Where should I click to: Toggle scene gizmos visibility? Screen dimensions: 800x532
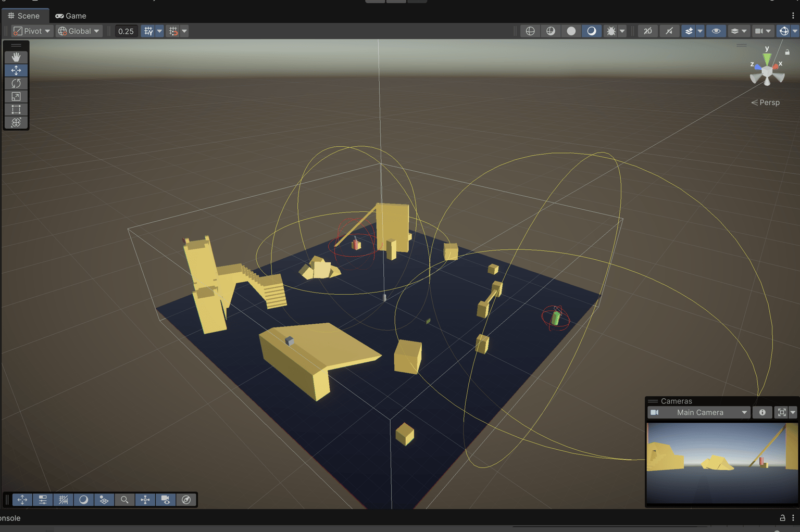tap(784, 31)
